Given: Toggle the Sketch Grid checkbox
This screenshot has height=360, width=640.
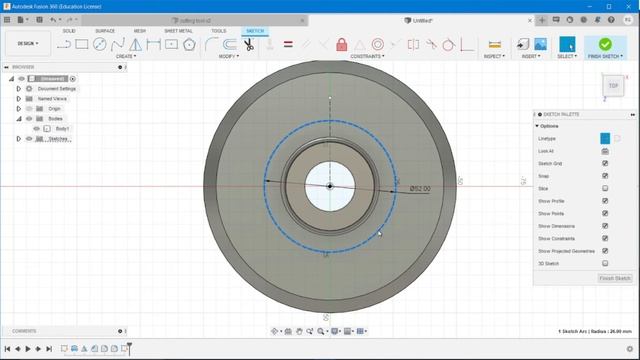Looking at the screenshot, I should [x=605, y=163].
